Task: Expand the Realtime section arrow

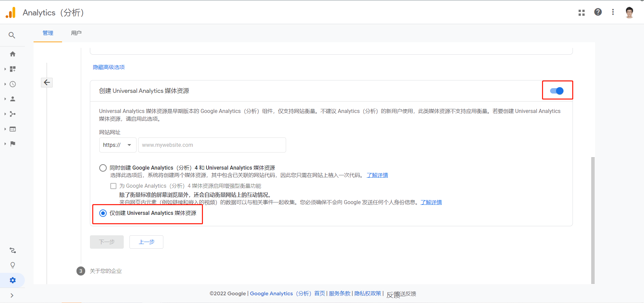Action: tap(5, 84)
